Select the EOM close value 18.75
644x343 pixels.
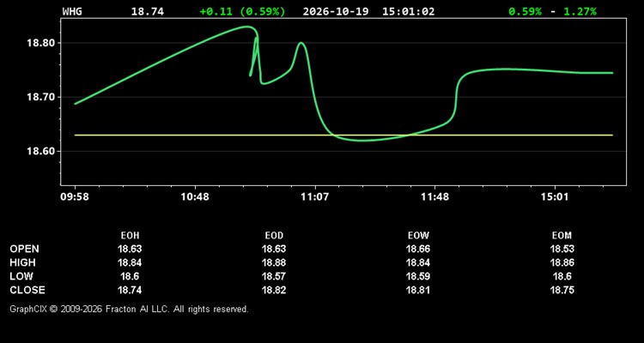click(x=562, y=290)
